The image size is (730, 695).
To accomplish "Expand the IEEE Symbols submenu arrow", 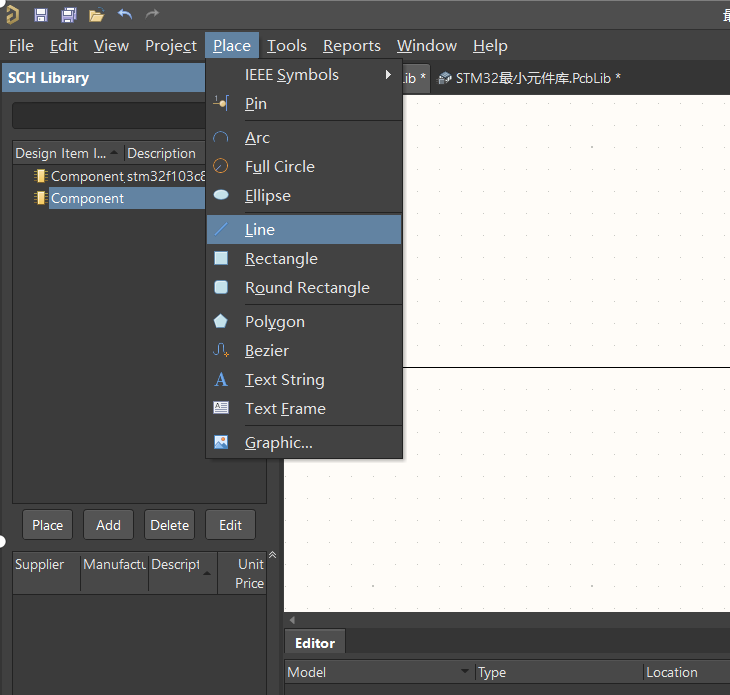I will (388, 74).
